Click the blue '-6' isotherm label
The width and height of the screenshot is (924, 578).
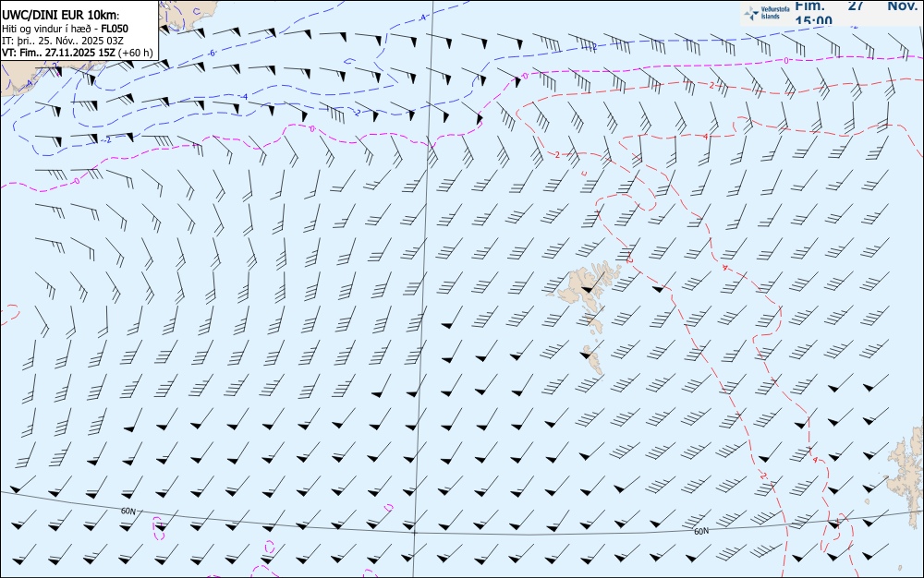point(212,54)
